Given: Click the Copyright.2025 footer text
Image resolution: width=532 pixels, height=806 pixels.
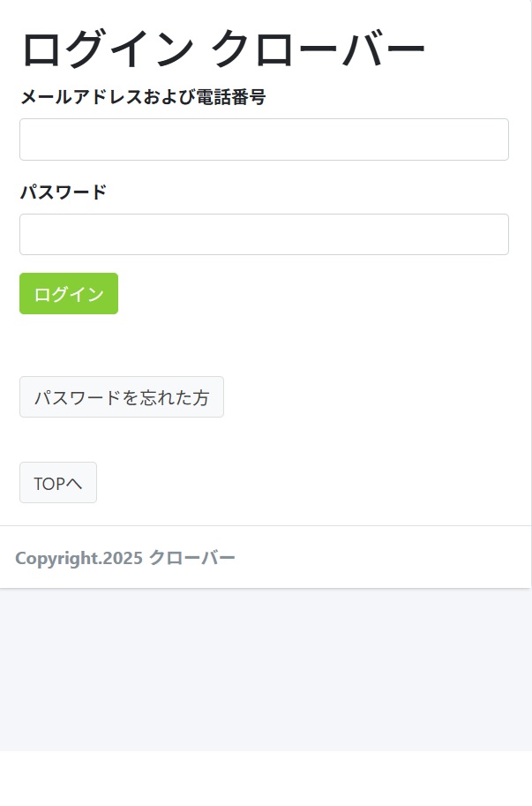Looking at the screenshot, I should tap(79, 558).
